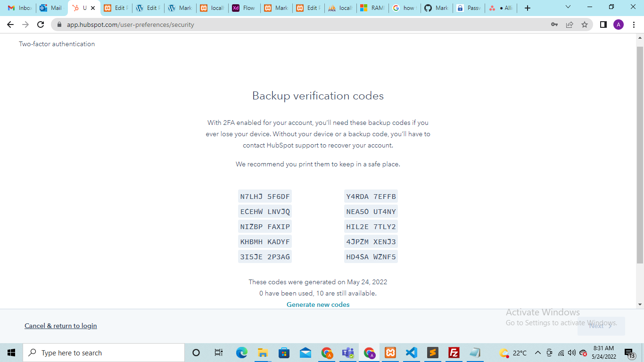Open the Chrome profile avatar

pyautogui.click(x=618, y=25)
